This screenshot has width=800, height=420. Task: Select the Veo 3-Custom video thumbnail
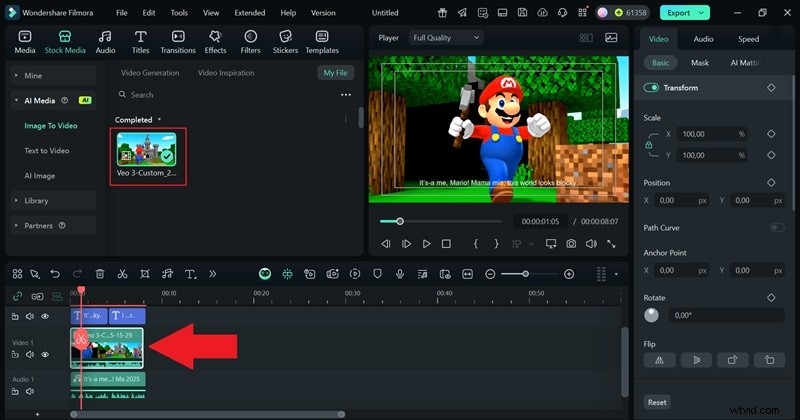point(147,150)
